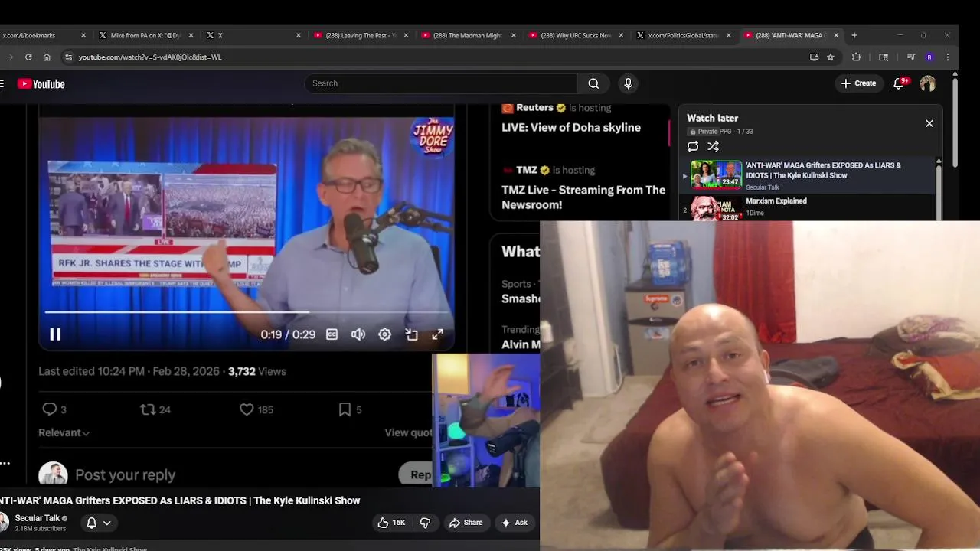Viewport: 980px width, 551px height.
Task: Toggle shuffle playlist in Watch later
Action: click(713, 146)
